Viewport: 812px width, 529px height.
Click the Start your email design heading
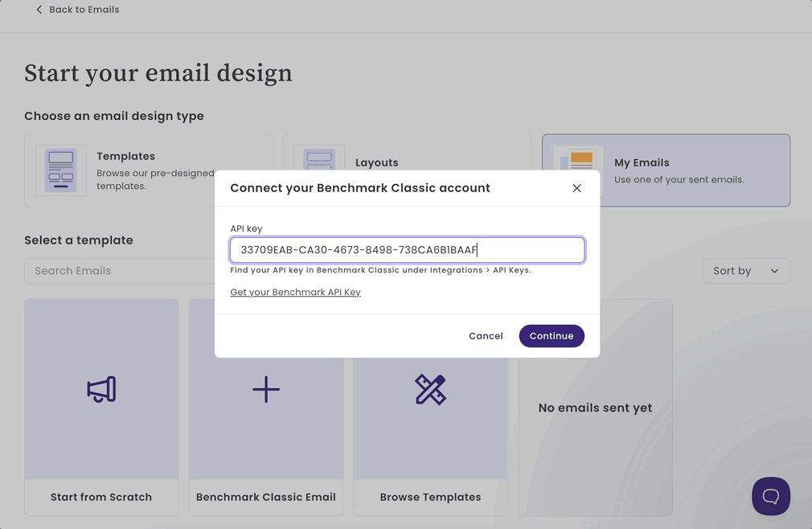pos(158,73)
